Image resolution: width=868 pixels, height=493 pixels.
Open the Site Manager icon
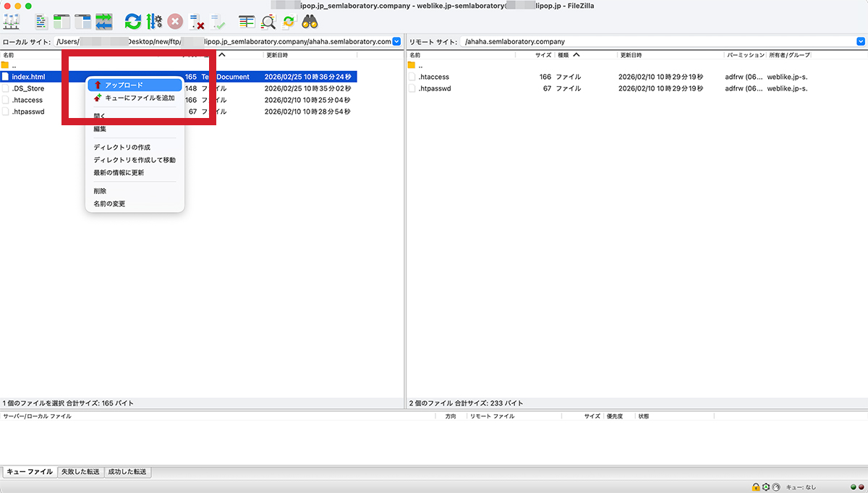12,22
